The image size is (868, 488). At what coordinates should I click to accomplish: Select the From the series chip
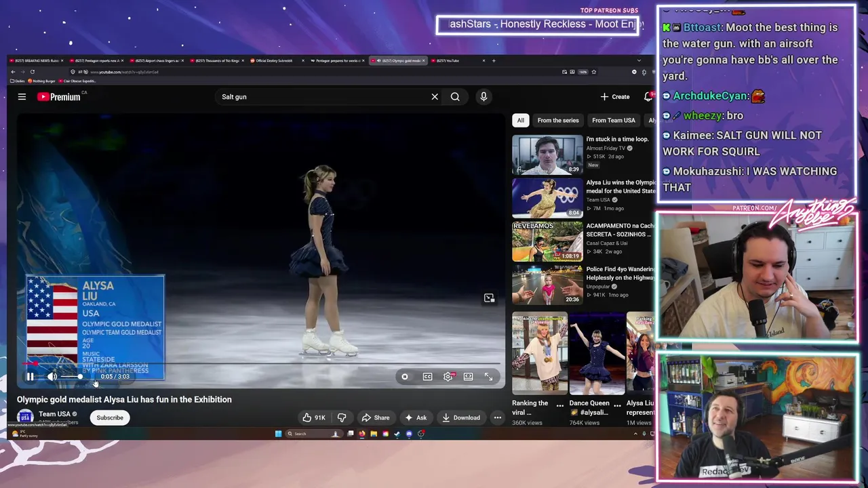click(x=558, y=121)
